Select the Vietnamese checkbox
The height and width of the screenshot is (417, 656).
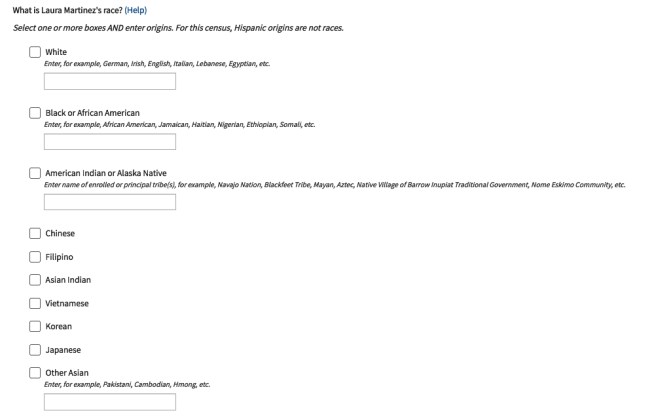[36, 303]
